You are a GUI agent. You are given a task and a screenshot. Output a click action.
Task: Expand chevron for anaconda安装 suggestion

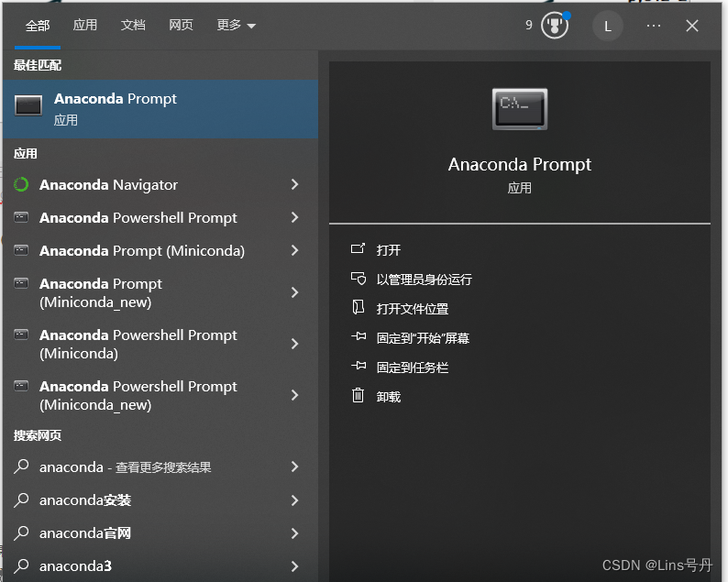click(x=295, y=500)
